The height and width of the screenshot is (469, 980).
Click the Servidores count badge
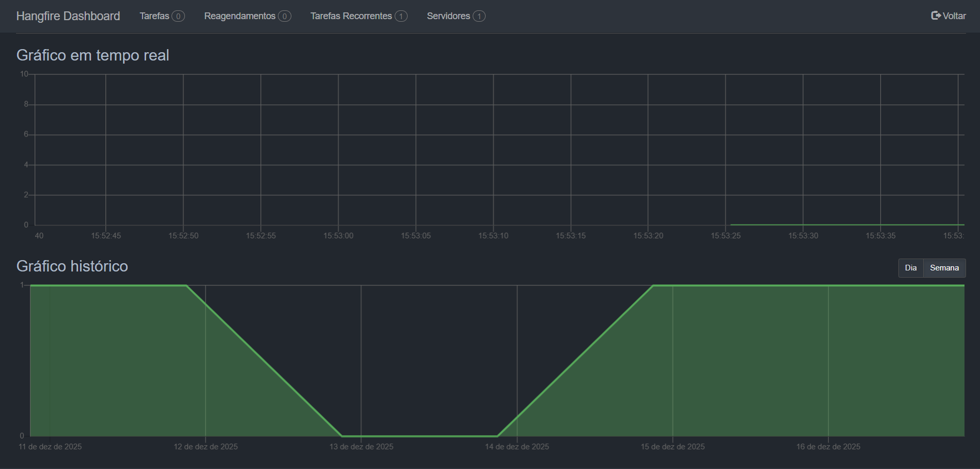click(x=479, y=16)
